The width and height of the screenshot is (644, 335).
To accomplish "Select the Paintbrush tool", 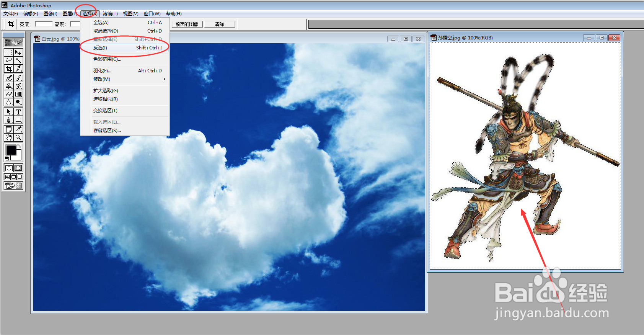I will (18, 78).
